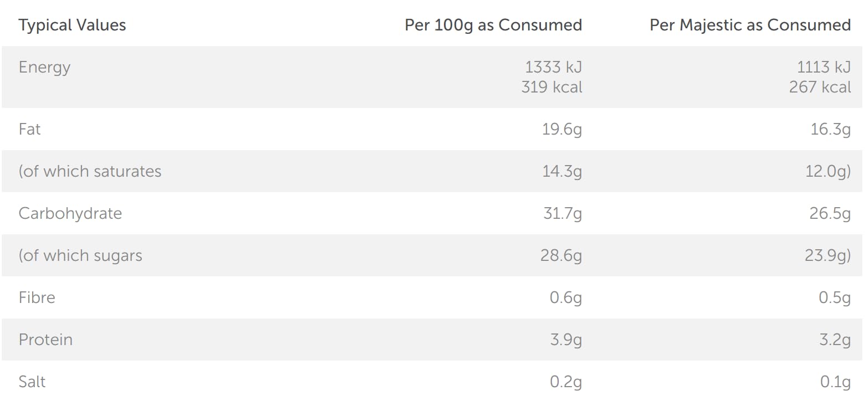Select the Protein row label

click(45, 340)
